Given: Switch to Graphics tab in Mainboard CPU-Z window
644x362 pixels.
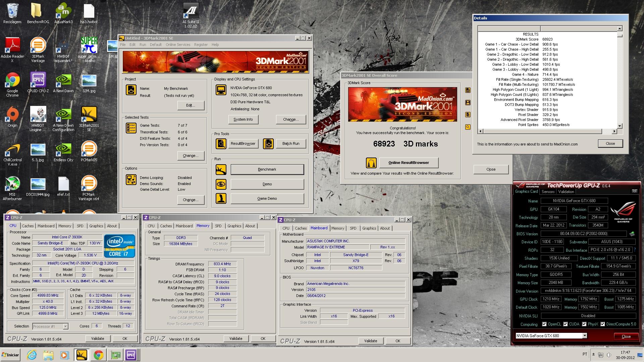Looking at the screenshot, I should (x=369, y=228).
